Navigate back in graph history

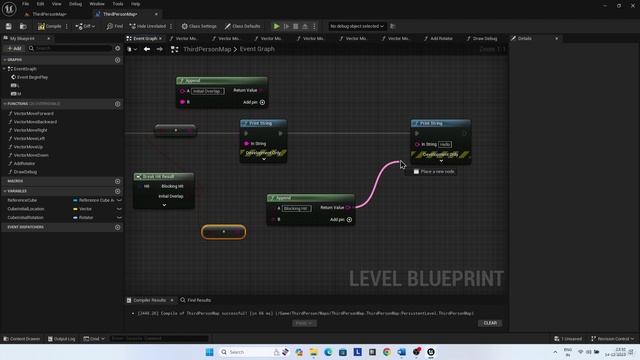pyautogui.click(x=147, y=49)
